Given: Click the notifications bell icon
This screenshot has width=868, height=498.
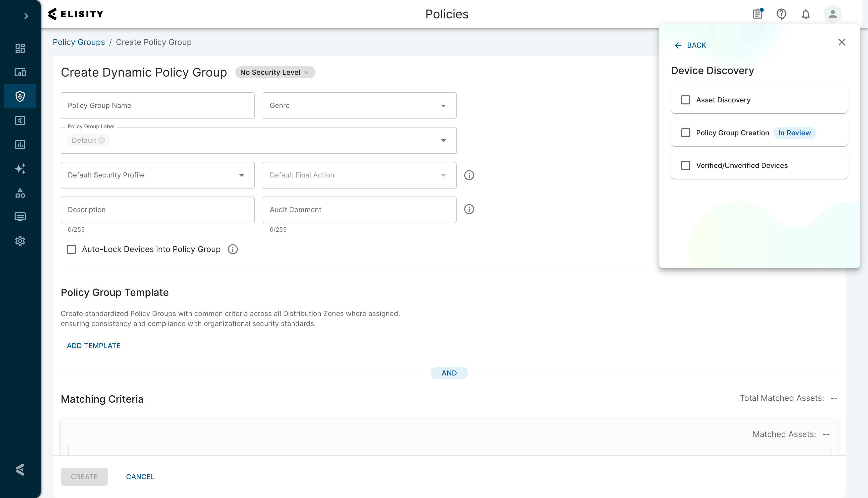Looking at the screenshot, I should [805, 14].
